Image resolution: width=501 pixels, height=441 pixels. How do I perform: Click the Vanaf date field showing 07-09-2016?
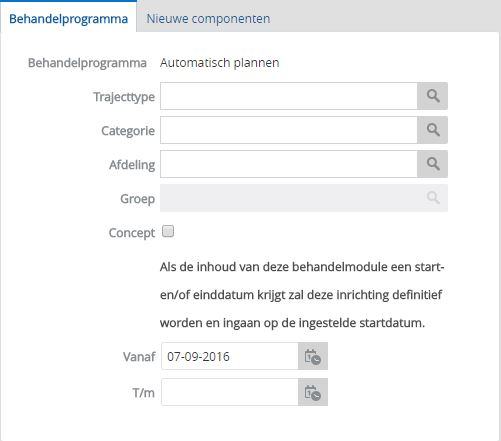pos(230,356)
